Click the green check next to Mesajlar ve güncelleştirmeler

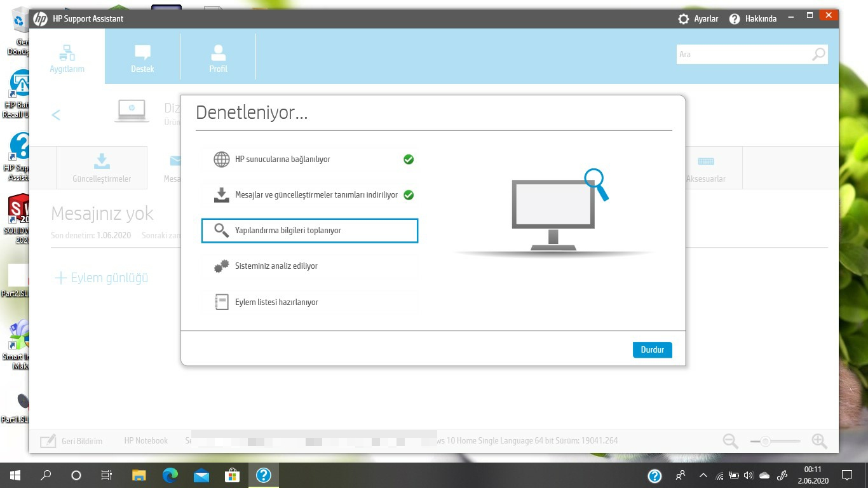click(x=409, y=195)
